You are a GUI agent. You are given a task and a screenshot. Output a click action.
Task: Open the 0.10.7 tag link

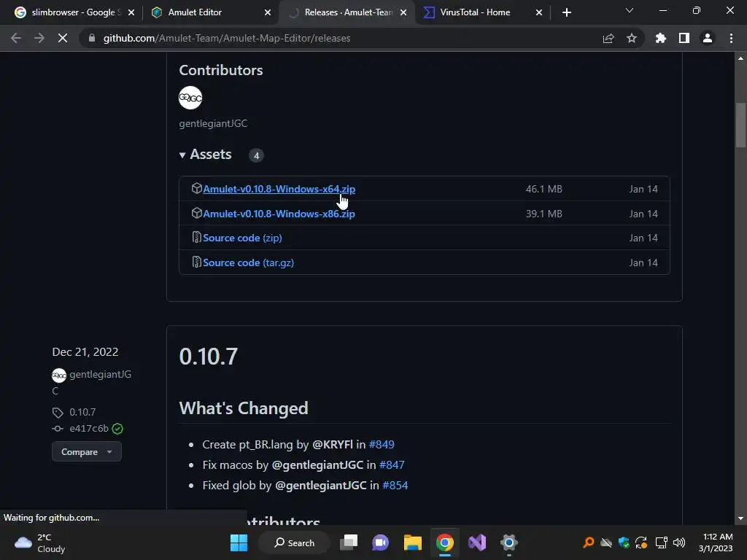click(x=82, y=412)
